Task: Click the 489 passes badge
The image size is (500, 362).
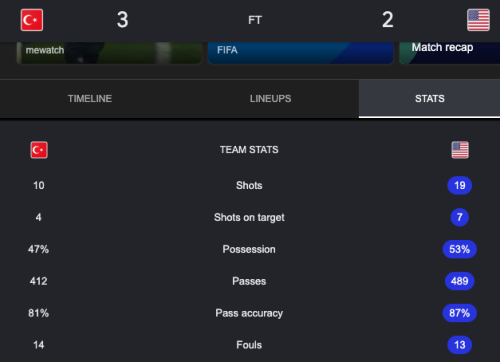Action: click(460, 281)
